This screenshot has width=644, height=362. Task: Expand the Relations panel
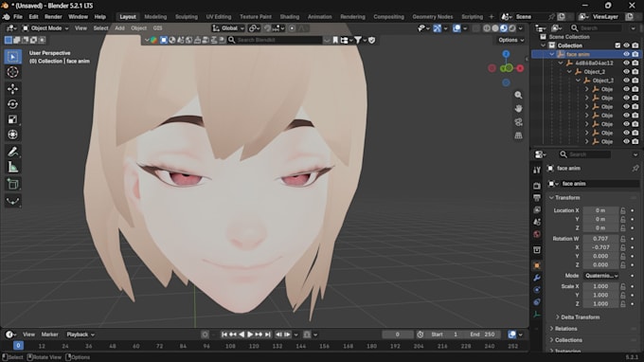pos(566,329)
